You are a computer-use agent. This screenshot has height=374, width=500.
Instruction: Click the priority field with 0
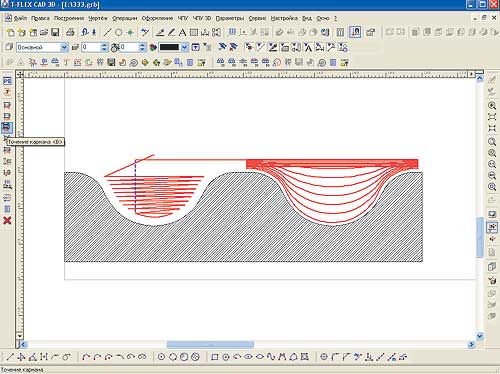click(129, 47)
